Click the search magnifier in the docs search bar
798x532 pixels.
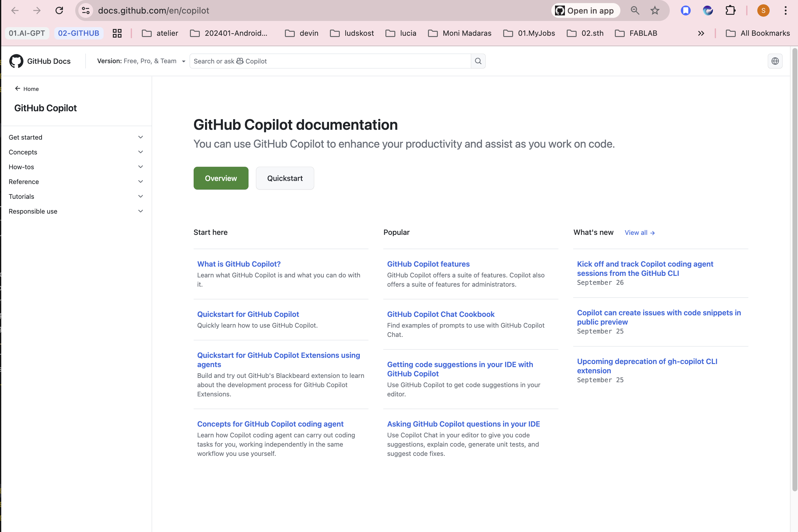[x=478, y=61]
